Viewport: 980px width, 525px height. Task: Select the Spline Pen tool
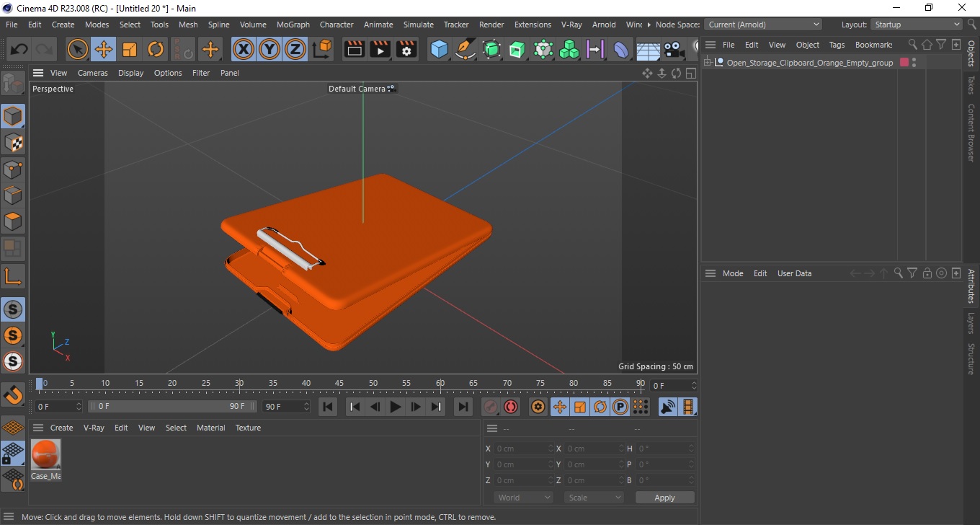point(465,49)
